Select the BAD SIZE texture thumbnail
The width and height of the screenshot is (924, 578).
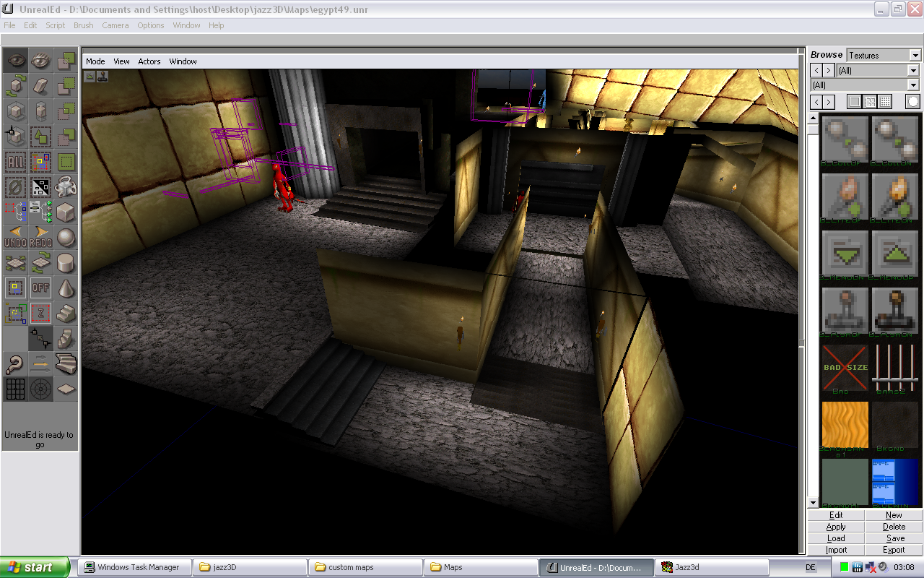pos(845,368)
